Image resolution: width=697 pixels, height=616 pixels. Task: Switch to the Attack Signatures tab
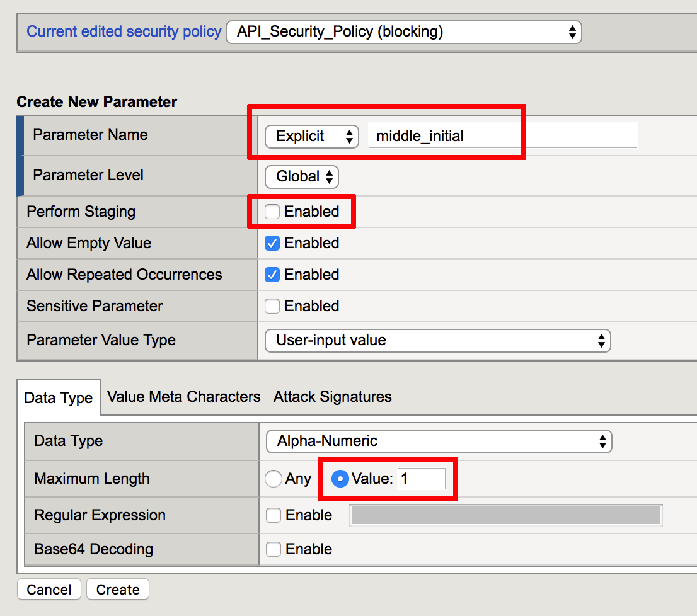point(333,397)
